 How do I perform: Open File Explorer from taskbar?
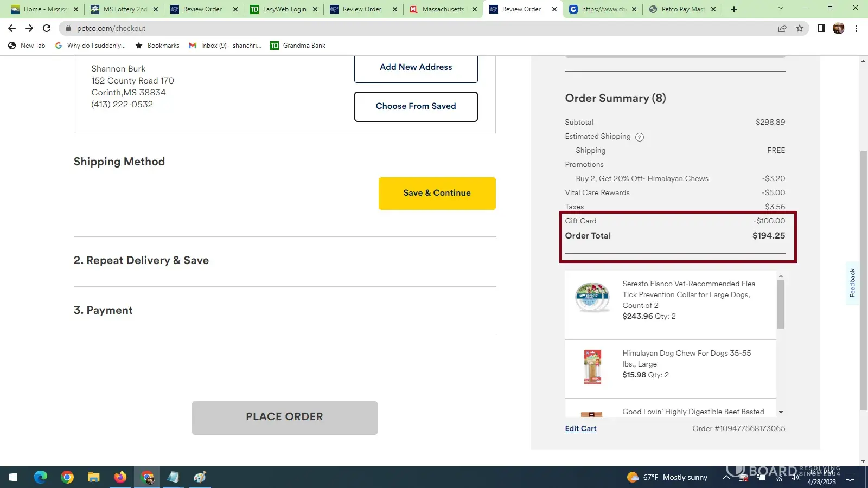(94, 477)
